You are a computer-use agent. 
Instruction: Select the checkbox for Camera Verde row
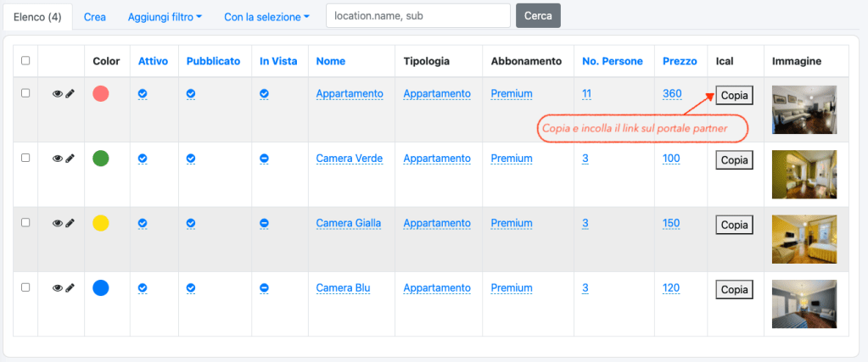click(25, 158)
